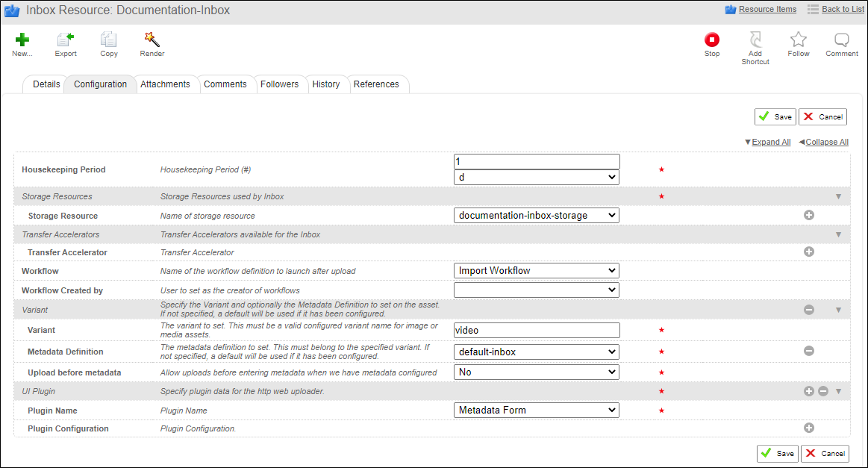
Task: Open the History tab
Action: (x=327, y=84)
